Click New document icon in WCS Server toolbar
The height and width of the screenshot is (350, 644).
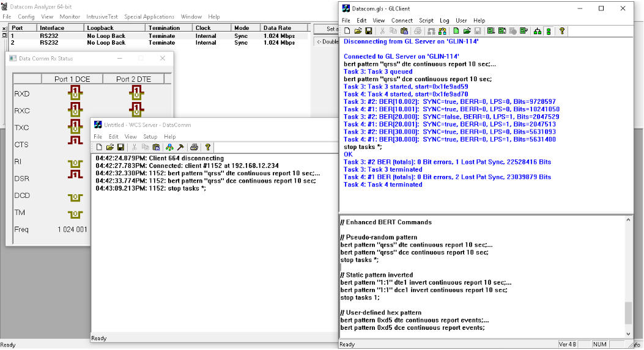99,147
